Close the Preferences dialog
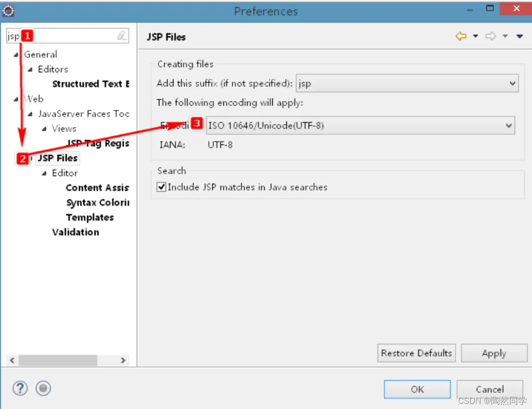Screen dimensions: 532x409 coord(516,8)
